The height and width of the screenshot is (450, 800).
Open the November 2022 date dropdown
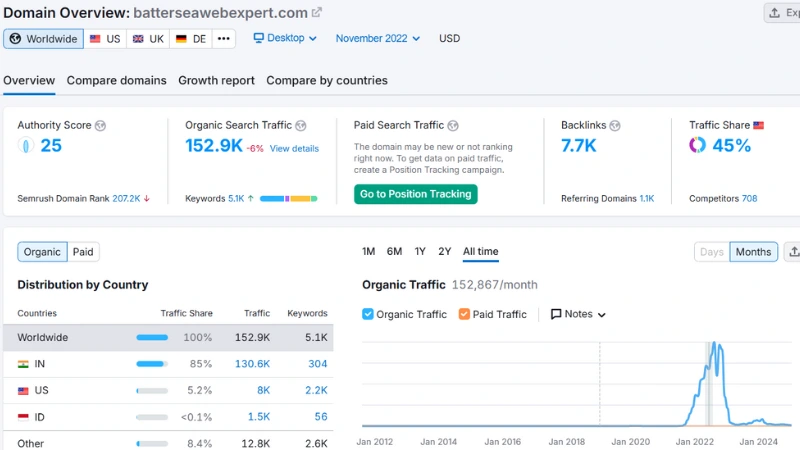pyautogui.click(x=378, y=38)
